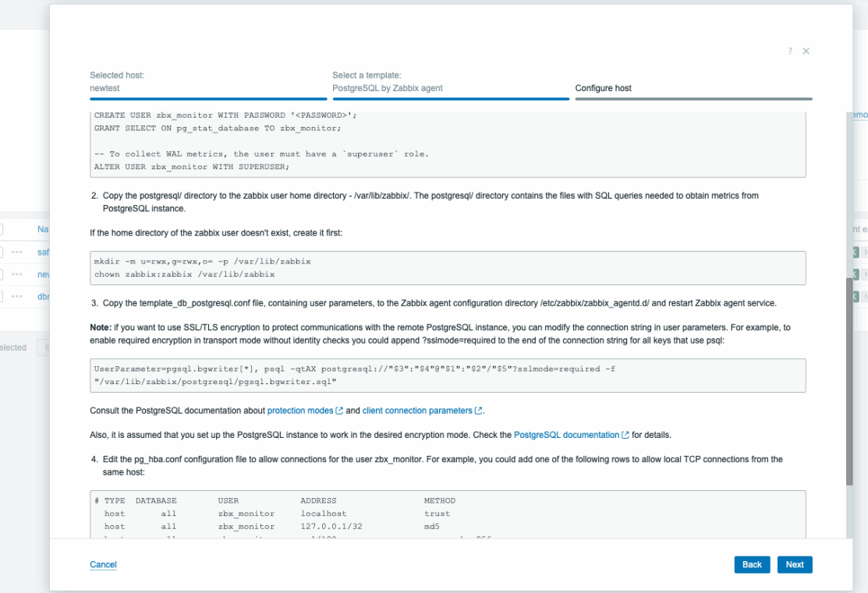Click the UserParameter pgsql.bgwriter code block

click(x=448, y=376)
